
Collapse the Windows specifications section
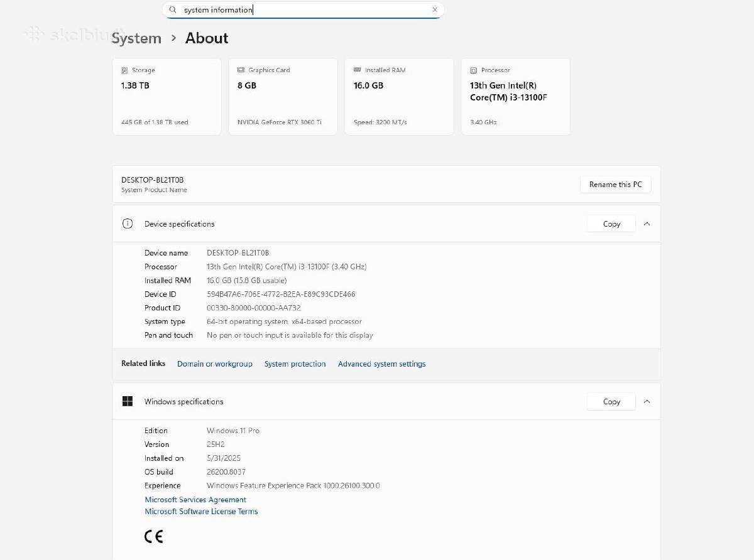[x=647, y=401]
